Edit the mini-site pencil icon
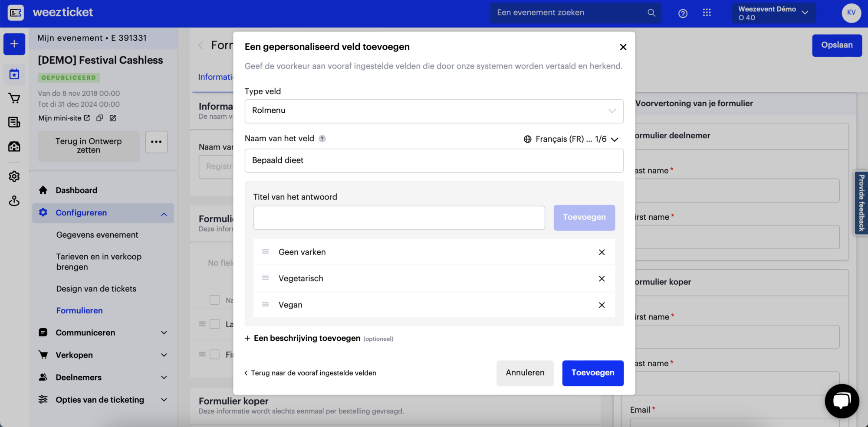This screenshot has width=868, height=427. [x=113, y=118]
